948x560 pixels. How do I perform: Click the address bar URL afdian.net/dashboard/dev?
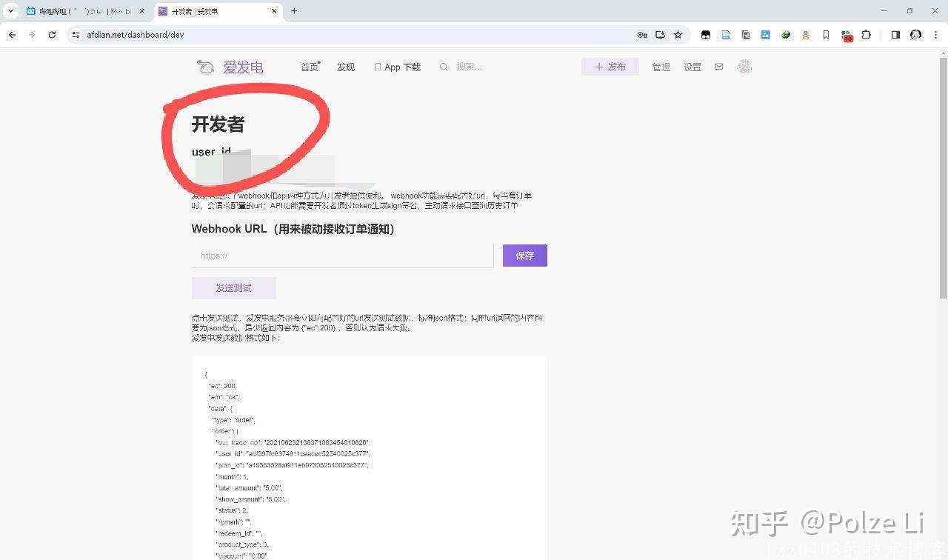(x=136, y=35)
